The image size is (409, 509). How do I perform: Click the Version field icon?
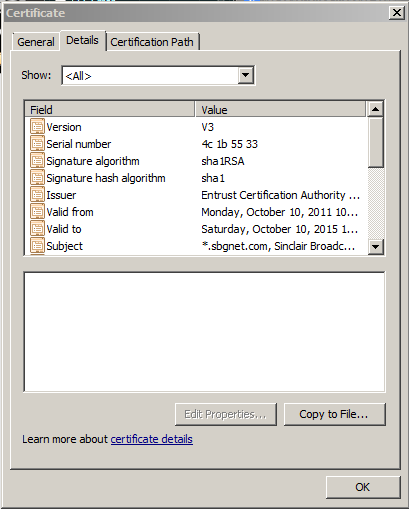point(37,127)
